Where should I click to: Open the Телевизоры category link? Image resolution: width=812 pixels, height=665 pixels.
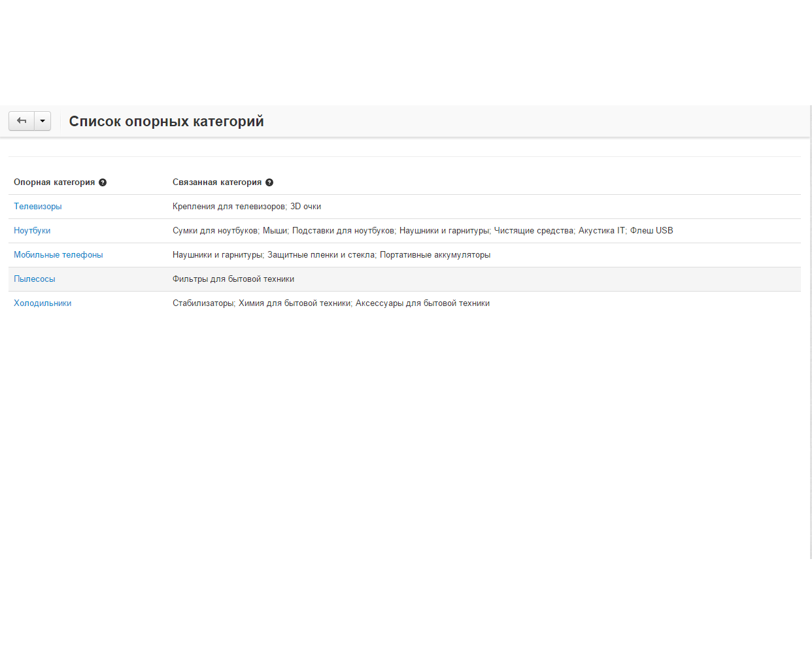pyautogui.click(x=38, y=207)
